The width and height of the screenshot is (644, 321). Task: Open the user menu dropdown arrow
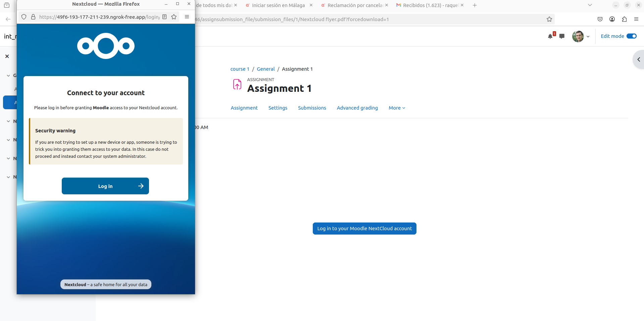click(588, 37)
